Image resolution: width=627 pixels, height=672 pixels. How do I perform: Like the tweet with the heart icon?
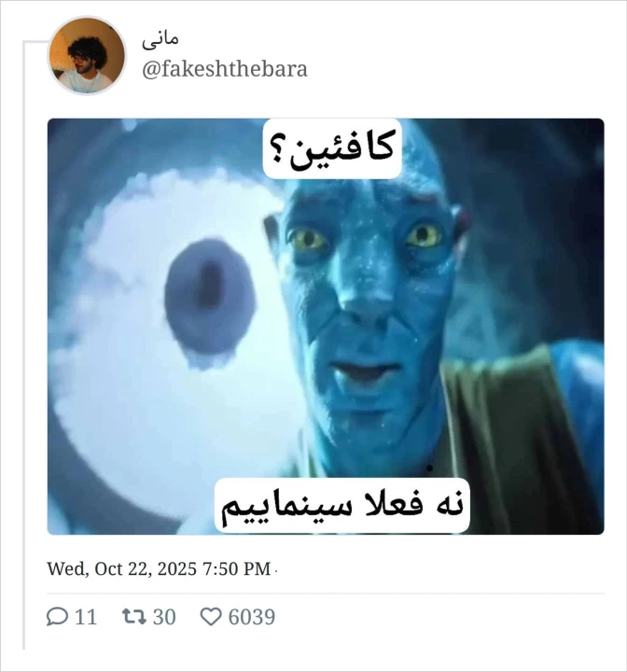click(x=211, y=617)
